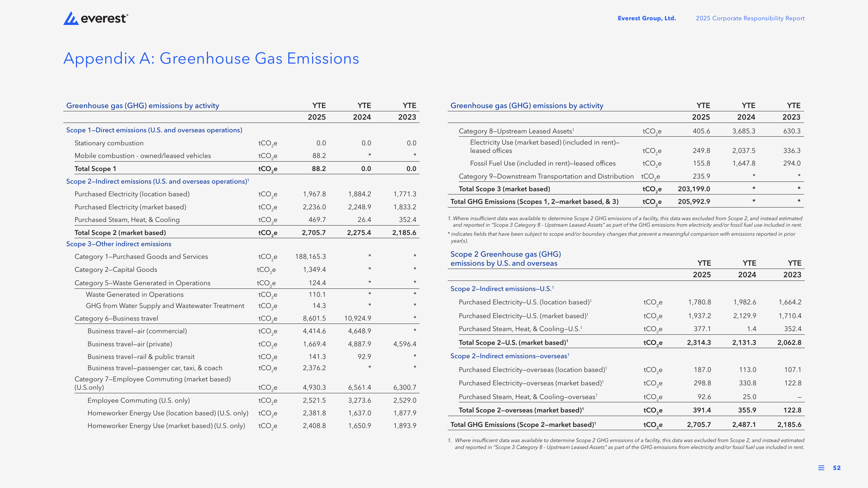The image size is (868, 488).
Task: Click Category 6–Business travel 2024 value 10,924.9
Action: coord(358,318)
